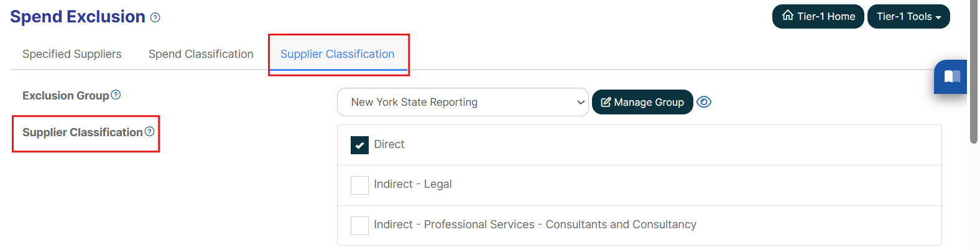Click the help icon next to Exclusion Group
The height and width of the screenshot is (250, 980).
pyautogui.click(x=116, y=95)
